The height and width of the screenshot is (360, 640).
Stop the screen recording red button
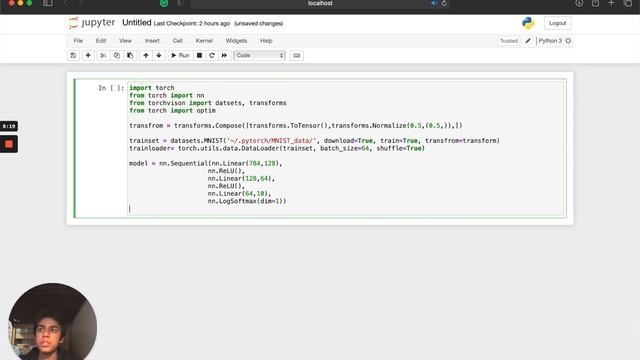9,144
